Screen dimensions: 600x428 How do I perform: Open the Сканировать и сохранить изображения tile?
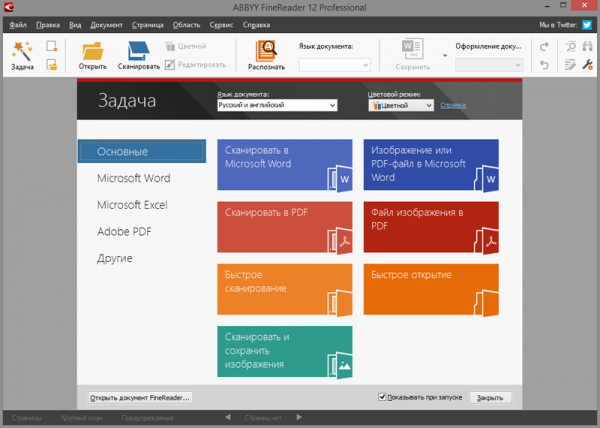pos(284,350)
